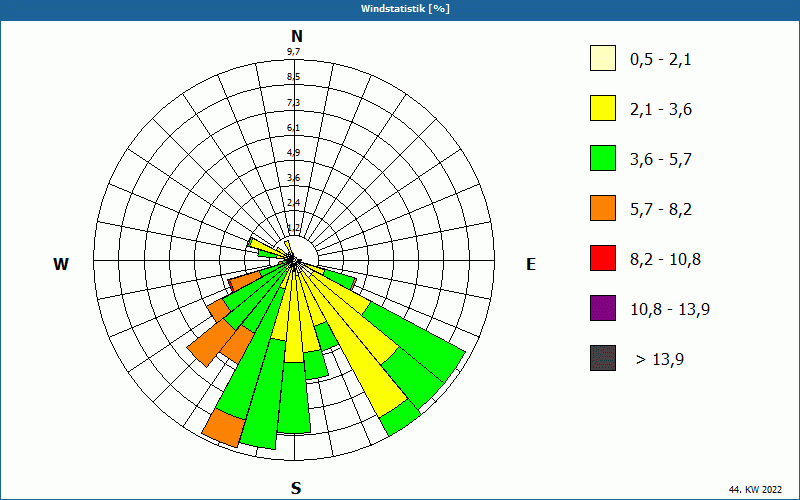
Task: Click the green 3,6 - 5,7 legend swatch
Action: click(603, 158)
